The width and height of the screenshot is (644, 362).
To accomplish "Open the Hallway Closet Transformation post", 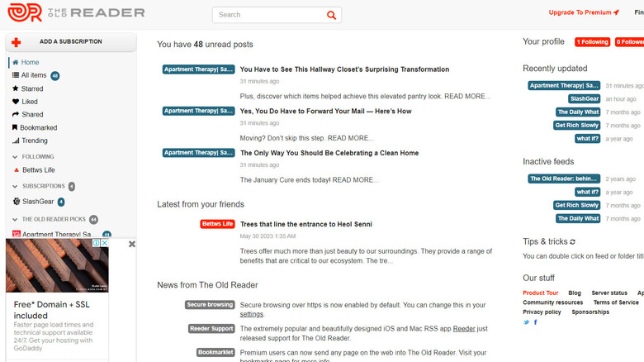I will click(x=344, y=69).
